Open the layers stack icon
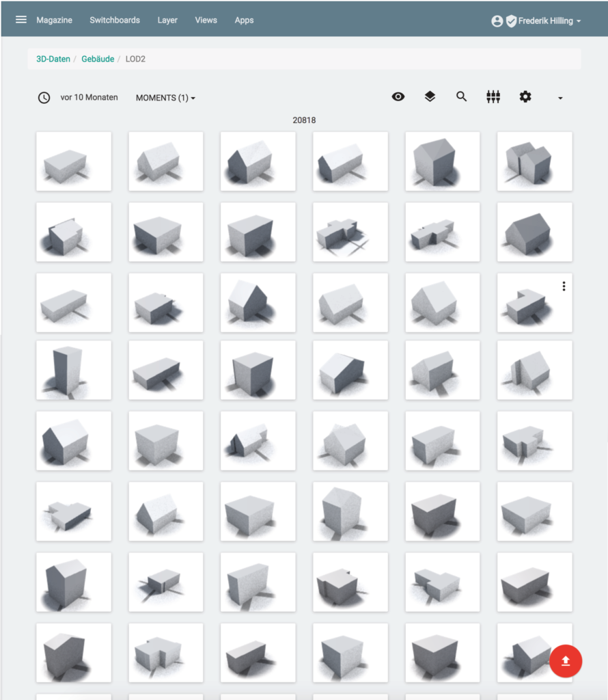This screenshot has width=608, height=700. click(x=430, y=97)
